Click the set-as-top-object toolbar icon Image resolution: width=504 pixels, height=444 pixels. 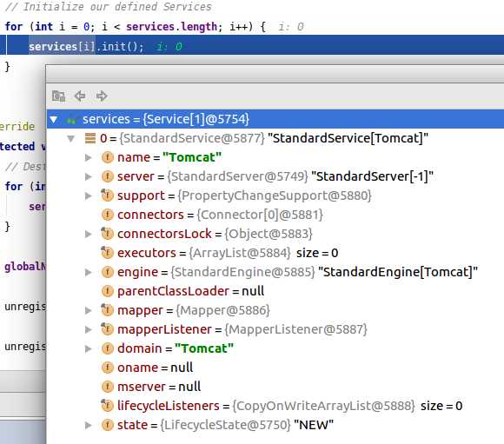click(58, 96)
